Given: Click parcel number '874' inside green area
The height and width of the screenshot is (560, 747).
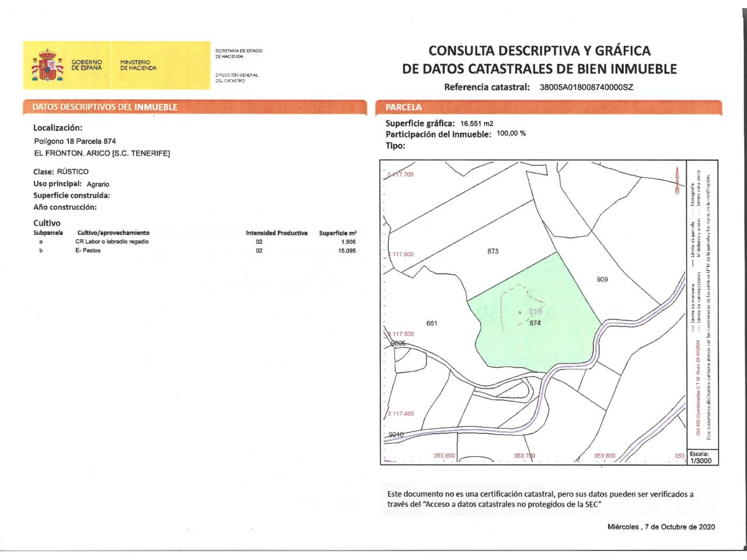Looking at the screenshot, I should [x=535, y=323].
